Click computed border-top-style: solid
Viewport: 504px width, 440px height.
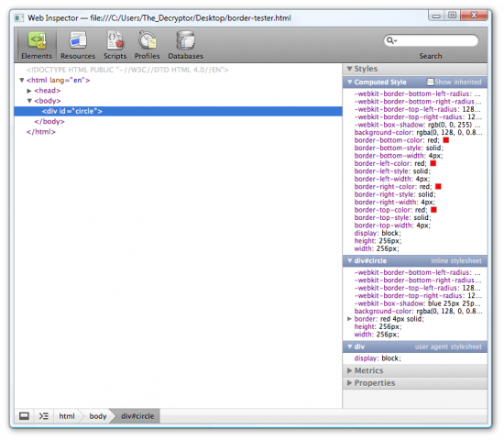coord(393,217)
